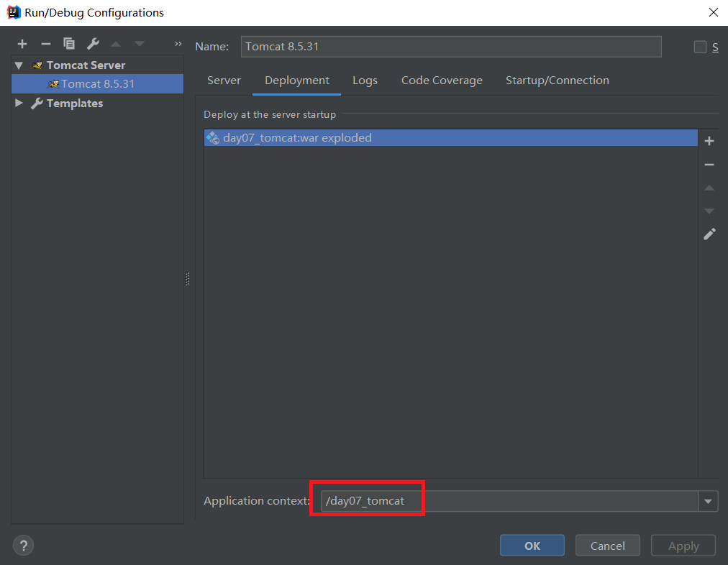
Task: Click the panel splitter handle dots
Action: pyautogui.click(x=188, y=279)
